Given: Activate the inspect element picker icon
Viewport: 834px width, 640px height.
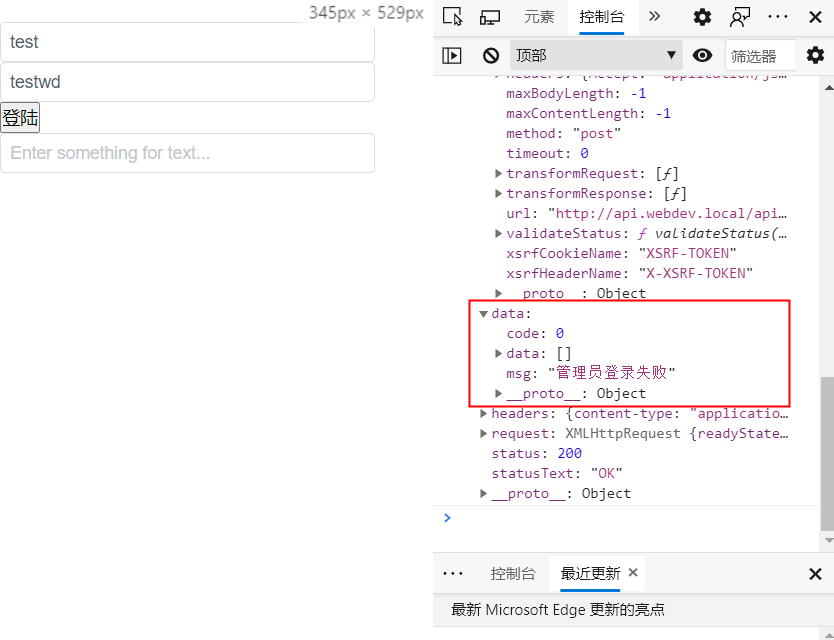Looking at the screenshot, I should pos(453,16).
